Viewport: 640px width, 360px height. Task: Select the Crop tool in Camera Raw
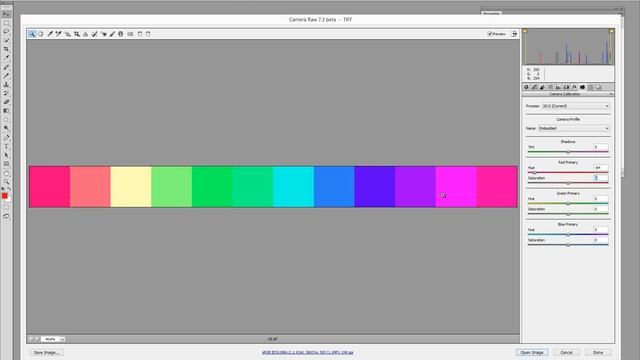[77, 34]
